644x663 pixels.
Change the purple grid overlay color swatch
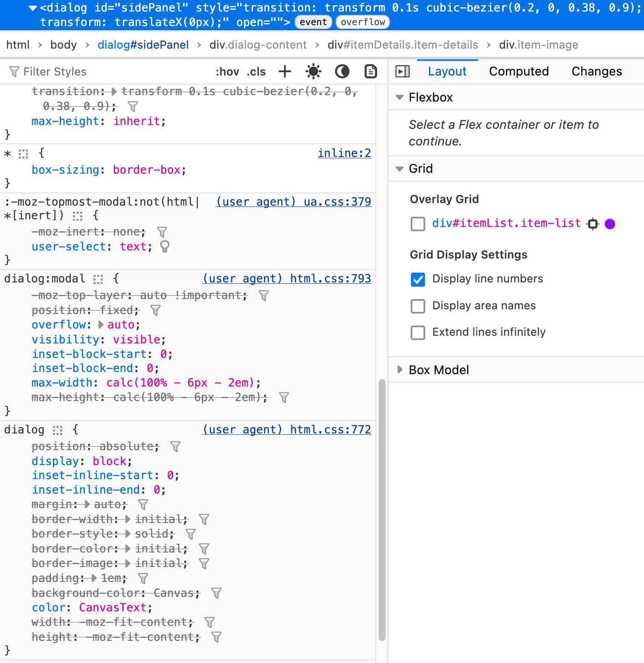pyautogui.click(x=610, y=224)
